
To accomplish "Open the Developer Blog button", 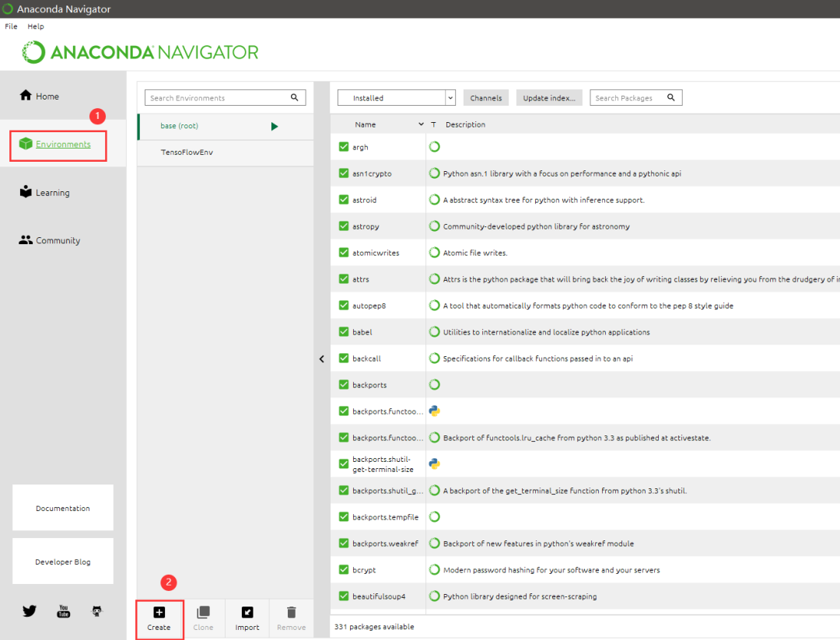I will [63, 561].
